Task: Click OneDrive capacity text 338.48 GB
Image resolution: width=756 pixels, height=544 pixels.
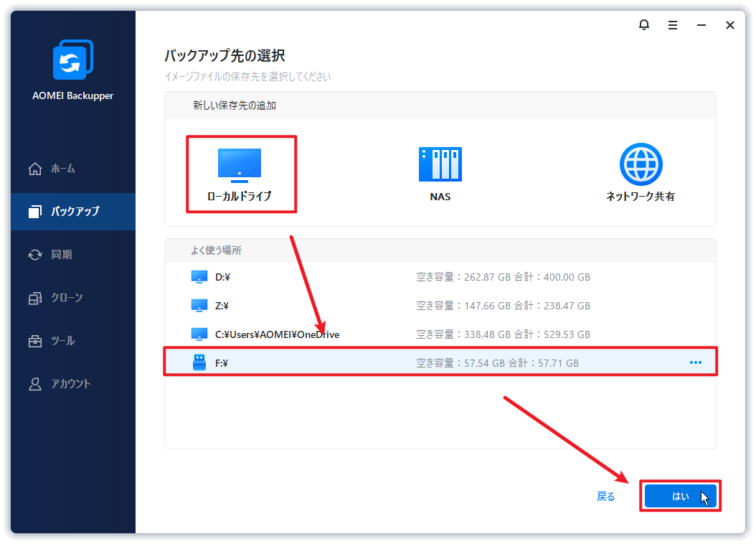Action: pyautogui.click(x=503, y=334)
